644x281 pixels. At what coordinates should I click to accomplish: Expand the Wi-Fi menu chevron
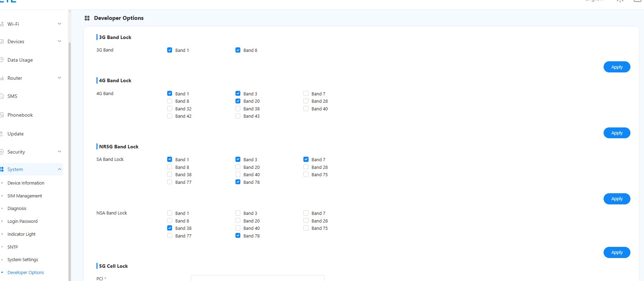coord(59,24)
